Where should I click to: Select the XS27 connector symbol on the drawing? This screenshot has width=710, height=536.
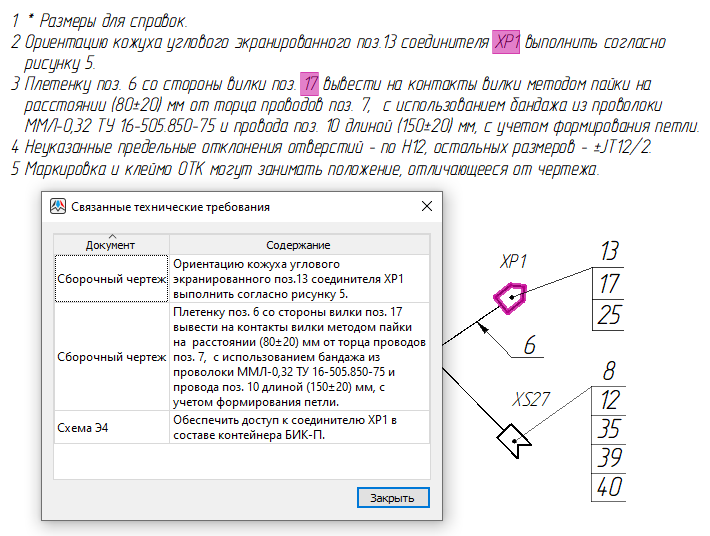[x=513, y=438]
